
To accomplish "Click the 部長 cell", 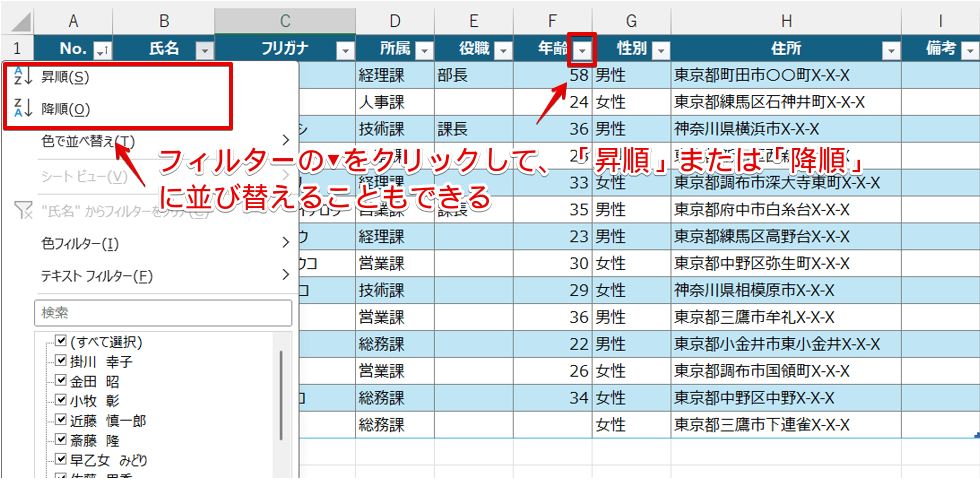I will (x=474, y=76).
